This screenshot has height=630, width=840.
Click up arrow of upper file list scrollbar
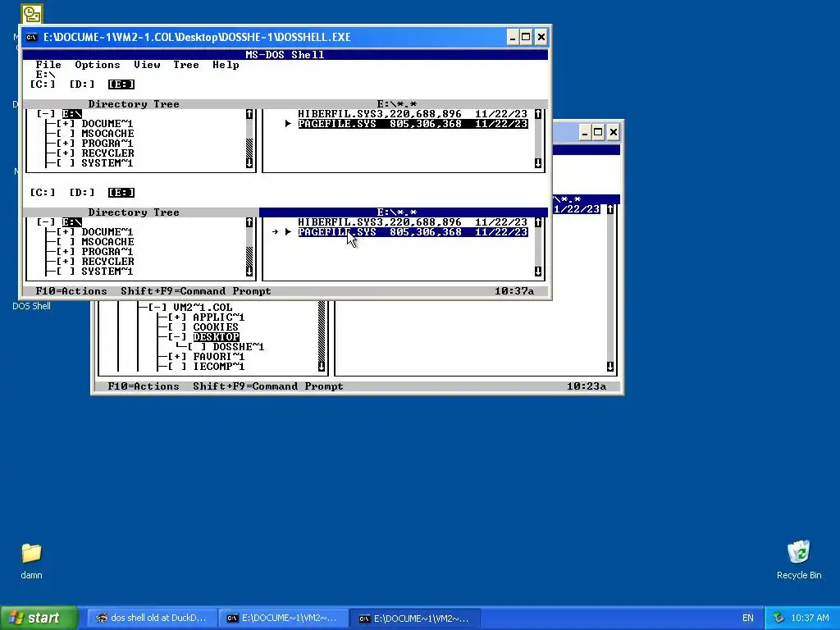tap(538, 114)
